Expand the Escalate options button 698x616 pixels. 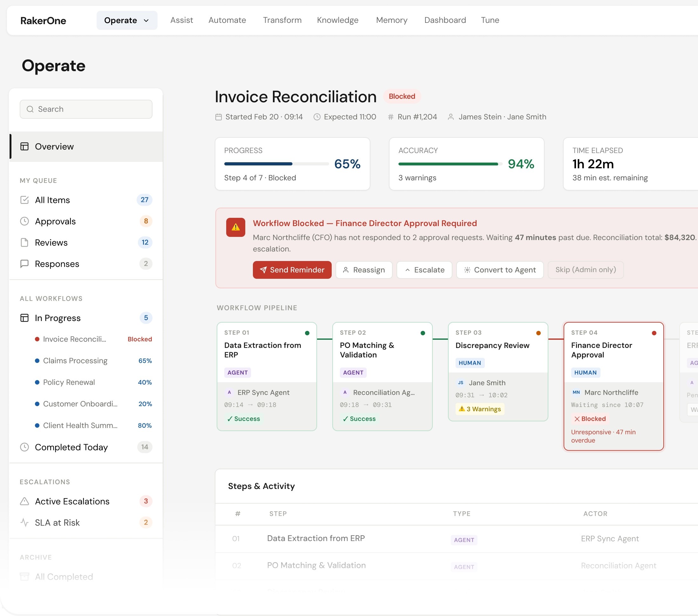coord(424,270)
